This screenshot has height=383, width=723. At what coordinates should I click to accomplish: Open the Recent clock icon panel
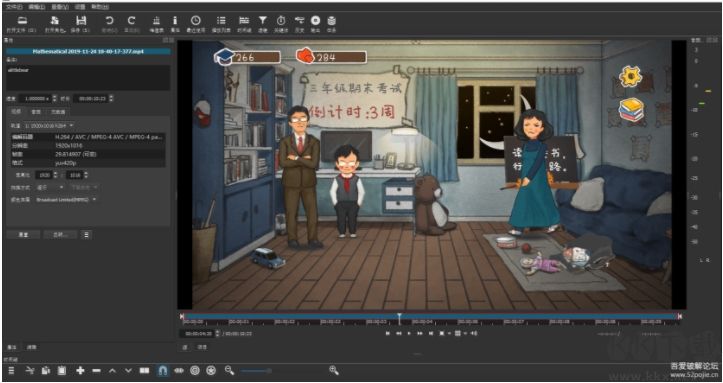tap(196, 23)
